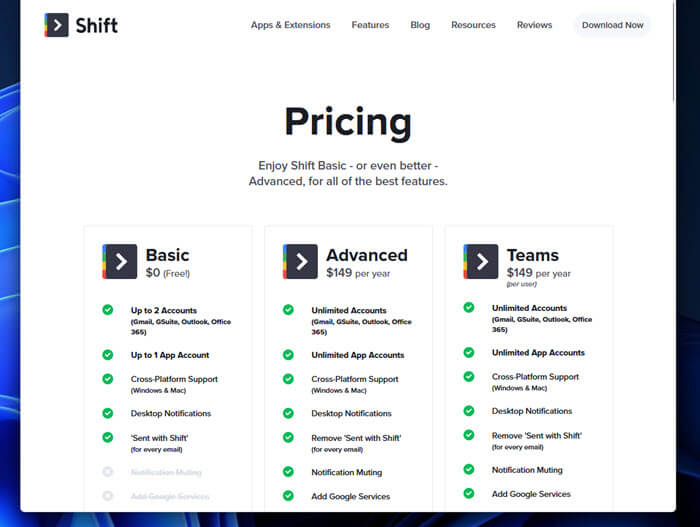700x527 pixels.
Task: Click 'Up to 2 Accounts' text
Action: [164, 310]
